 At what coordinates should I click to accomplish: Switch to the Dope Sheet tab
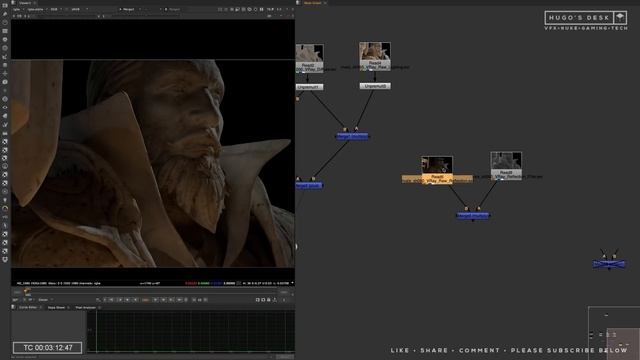coord(56,307)
